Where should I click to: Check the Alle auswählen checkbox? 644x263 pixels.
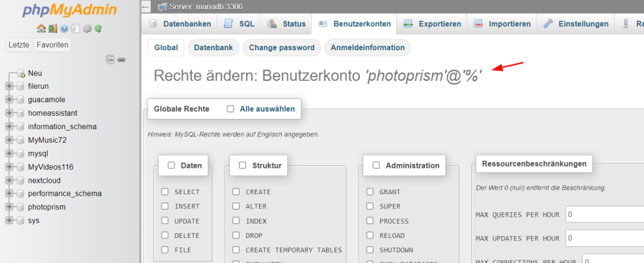[231, 109]
